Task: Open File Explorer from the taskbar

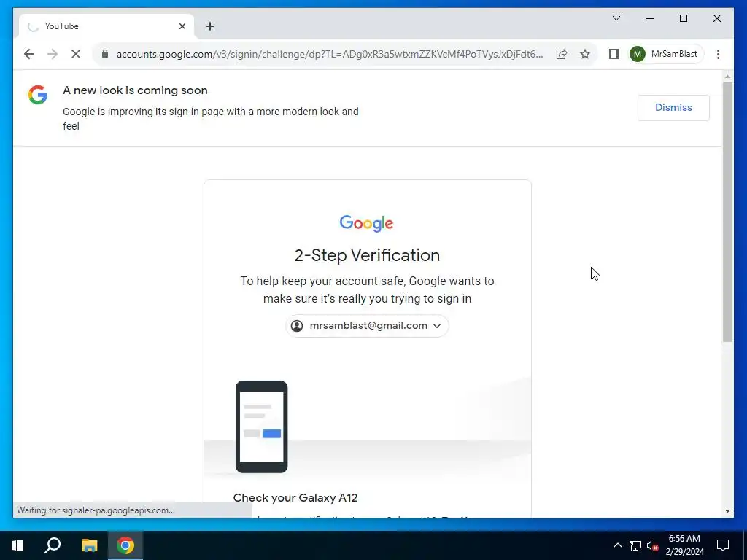Action: tap(89, 545)
